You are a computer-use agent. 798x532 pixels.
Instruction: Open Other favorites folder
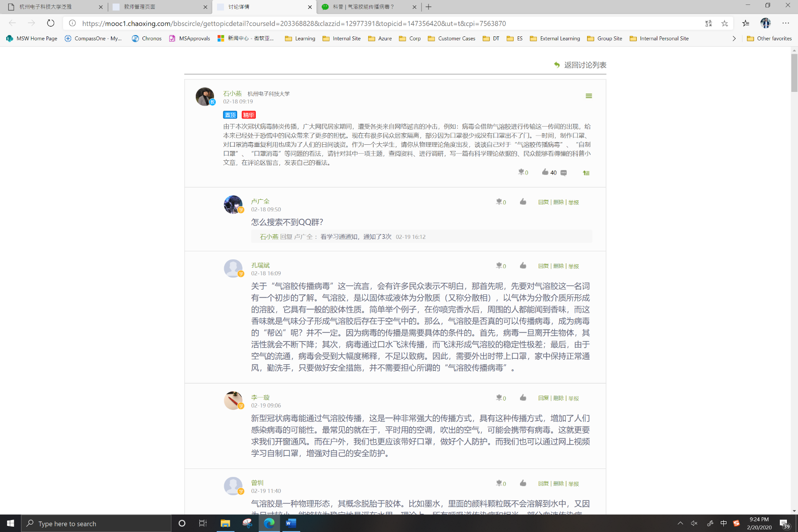(x=770, y=39)
